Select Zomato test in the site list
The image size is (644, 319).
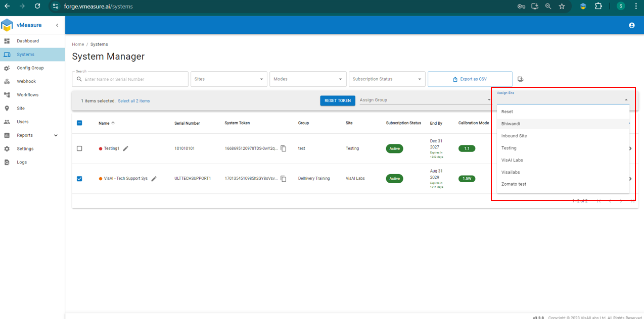(514, 184)
